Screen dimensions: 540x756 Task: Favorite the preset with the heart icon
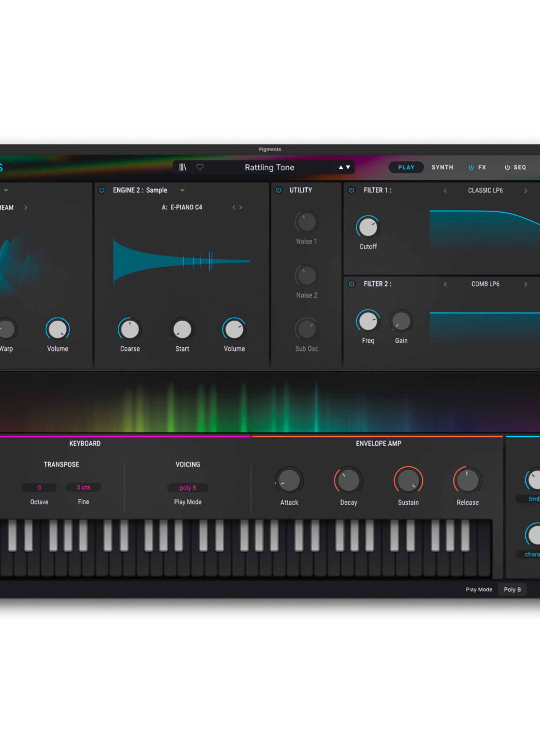click(200, 167)
